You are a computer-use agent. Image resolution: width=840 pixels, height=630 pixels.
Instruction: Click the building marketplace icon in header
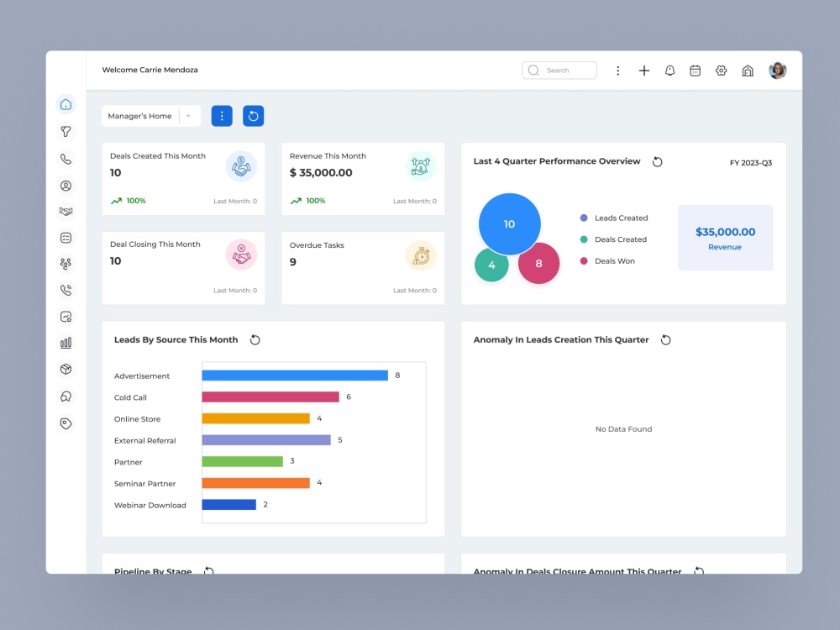(748, 71)
